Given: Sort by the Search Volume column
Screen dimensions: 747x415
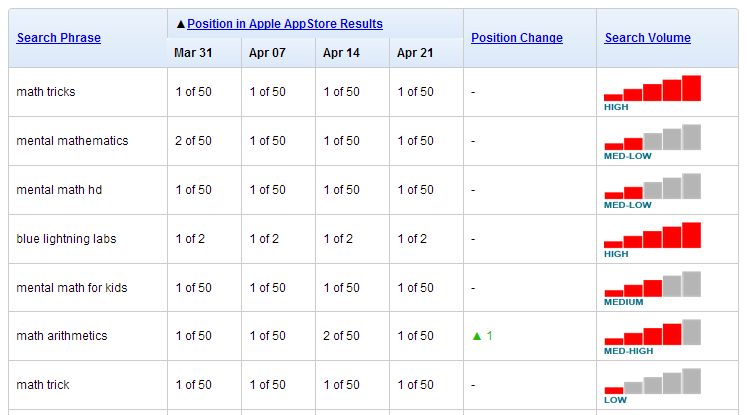Looking at the screenshot, I should pos(647,38).
